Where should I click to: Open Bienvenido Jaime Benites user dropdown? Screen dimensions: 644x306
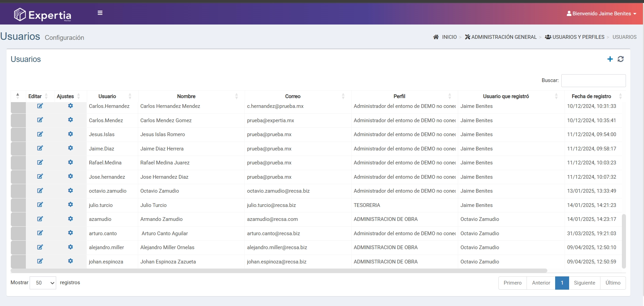601,14
